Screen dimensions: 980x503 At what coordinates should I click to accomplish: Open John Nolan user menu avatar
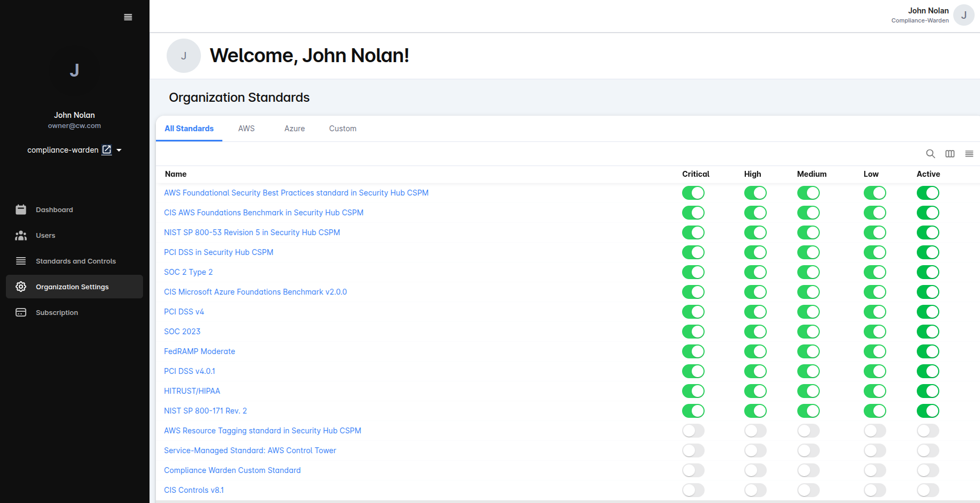pos(963,15)
